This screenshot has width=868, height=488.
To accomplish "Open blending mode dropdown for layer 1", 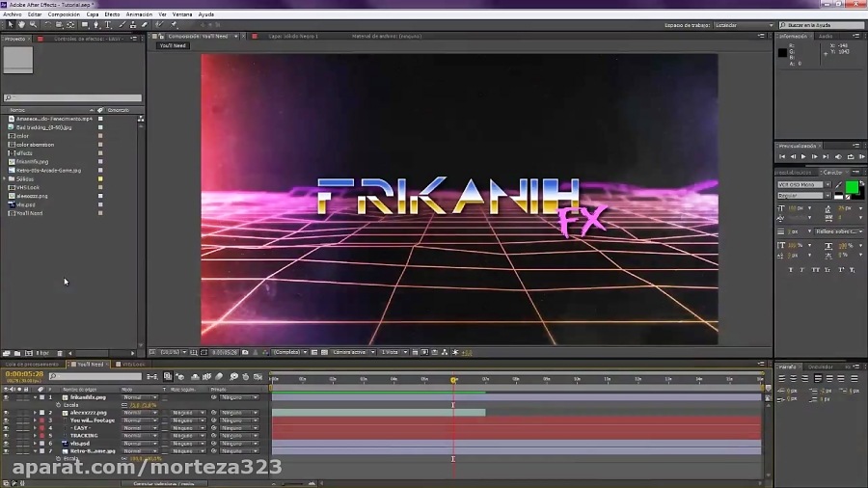I will click(140, 397).
